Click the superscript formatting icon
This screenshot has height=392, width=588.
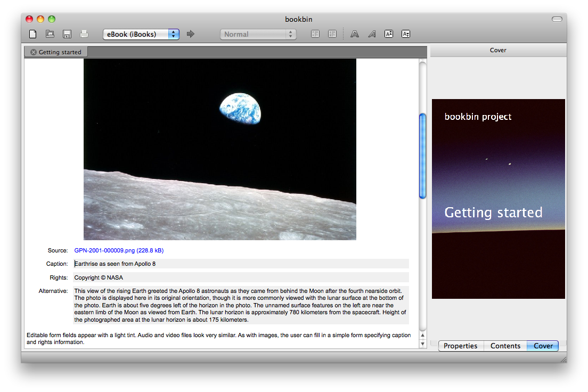point(389,34)
